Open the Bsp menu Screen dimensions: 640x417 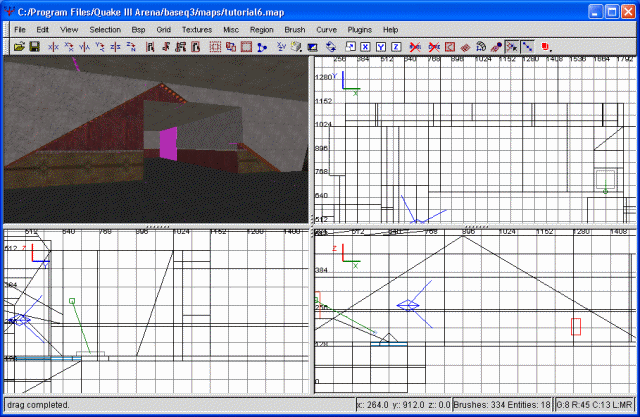coord(138,30)
